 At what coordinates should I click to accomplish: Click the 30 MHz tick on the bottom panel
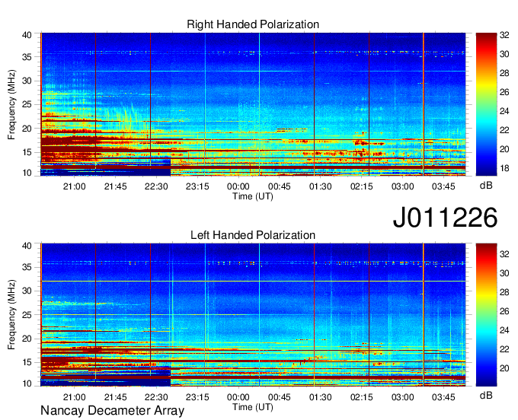click(27, 291)
